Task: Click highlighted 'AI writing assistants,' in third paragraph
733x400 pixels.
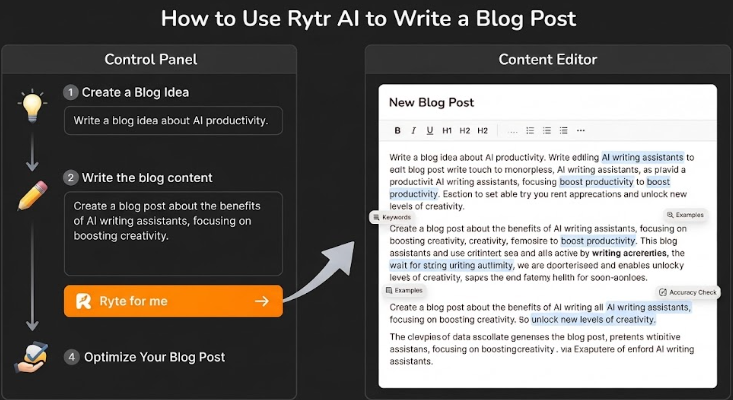Action: 648,307
